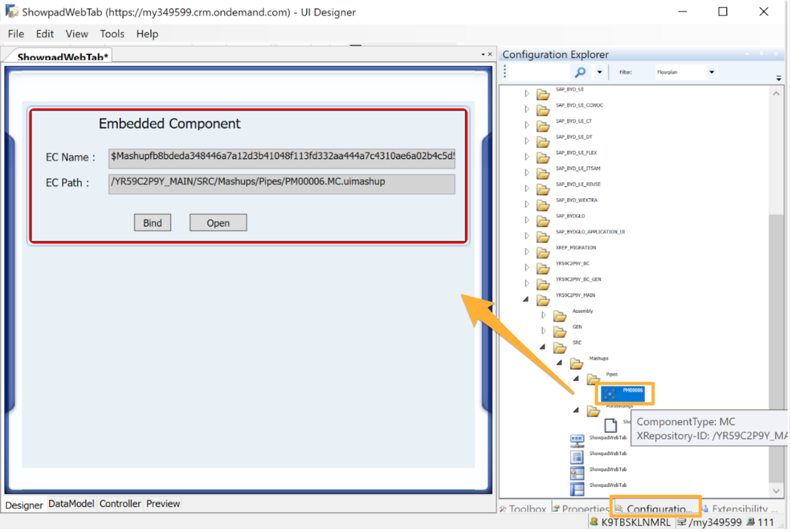Close the ShowpadWebTab document with the x

coord(489,55)
